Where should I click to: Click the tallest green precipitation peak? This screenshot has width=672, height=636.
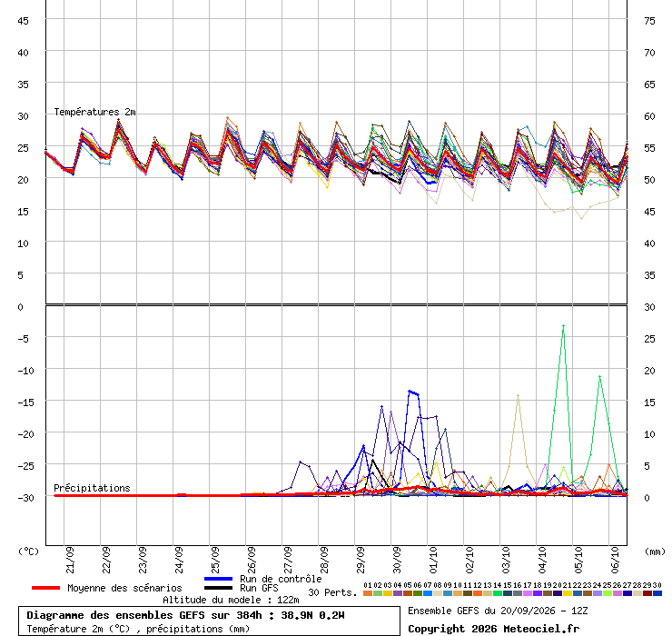(x=564, y=326)
